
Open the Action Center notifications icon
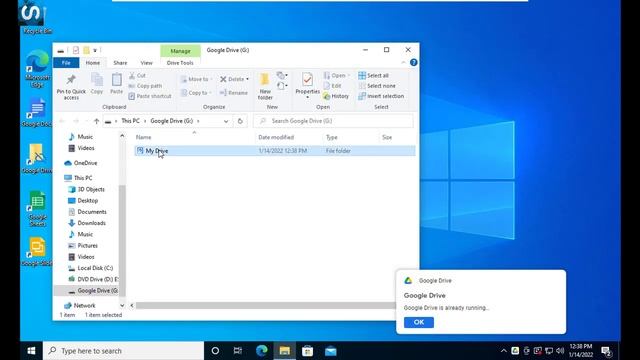(x=606, y=351)
